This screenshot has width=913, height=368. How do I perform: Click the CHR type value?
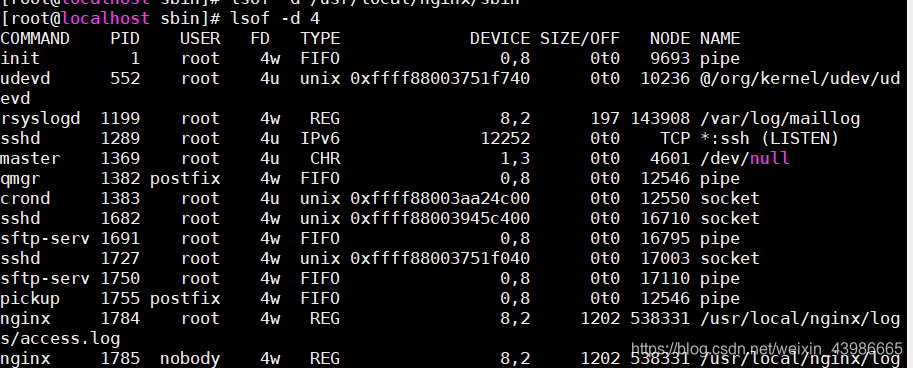pos(325,158)
